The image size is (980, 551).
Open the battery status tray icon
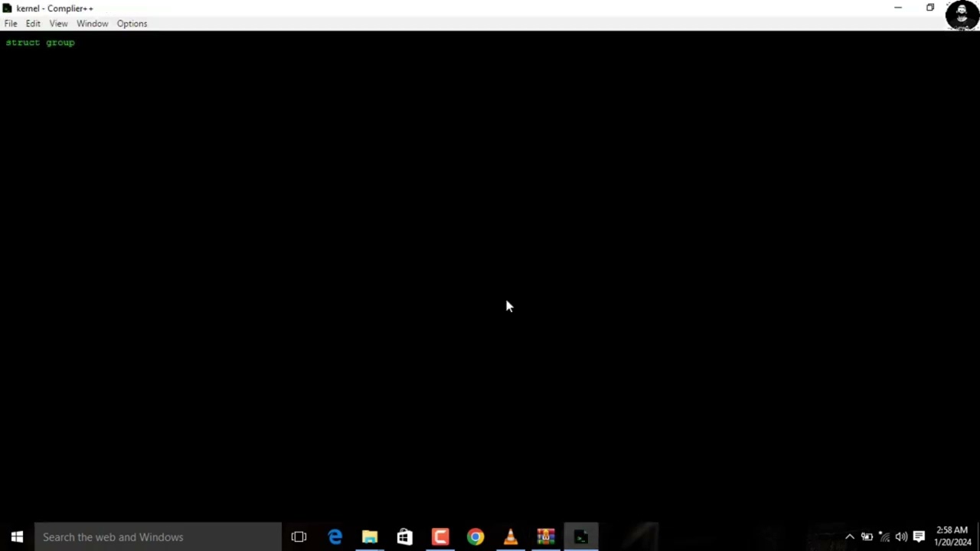pos(867,537)
